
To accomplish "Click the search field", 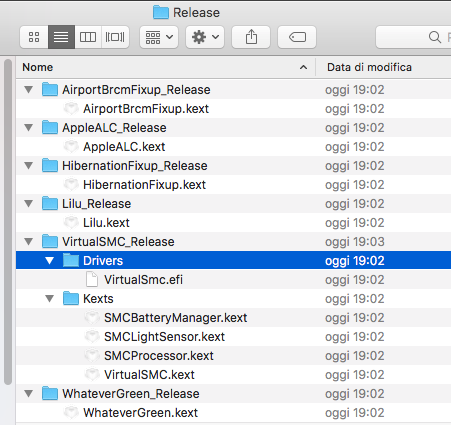I will coord(413,37).
